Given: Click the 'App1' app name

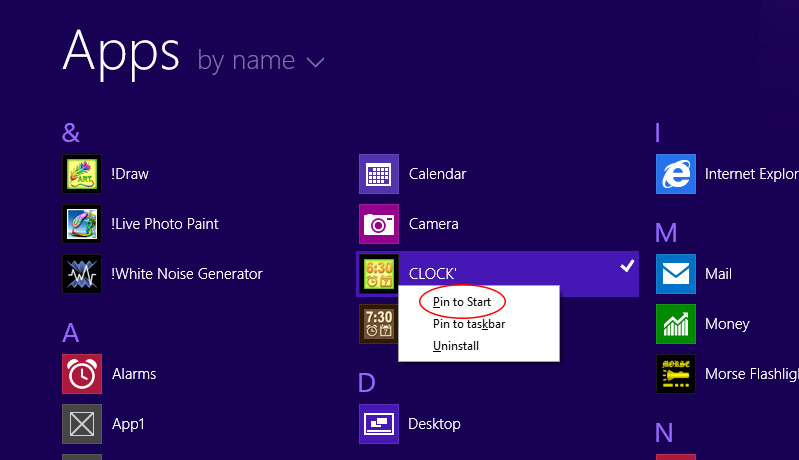Looking at the screenshot, I should (128, 424).
